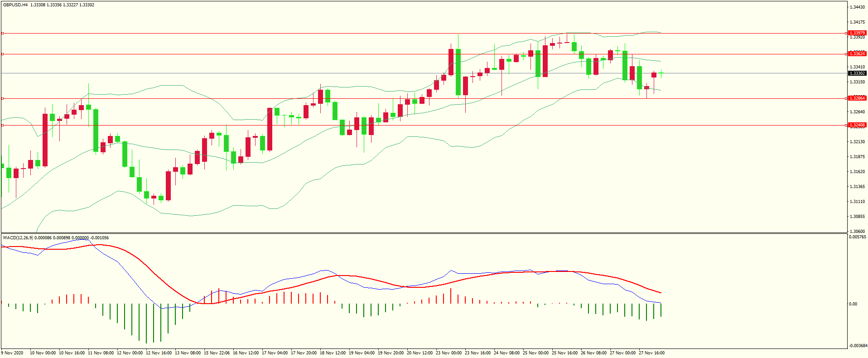Select the red 1.32408 line left anchor

point(2,125)
